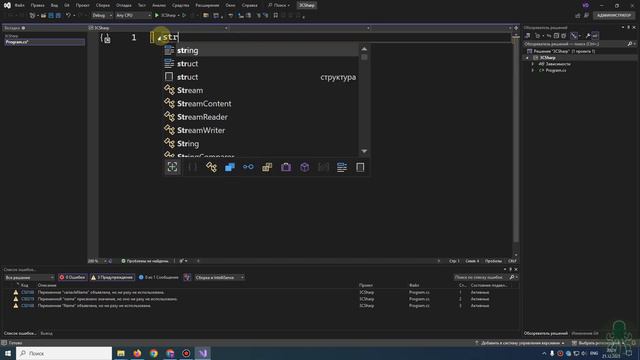Image resolution: width=640 pixels, height=360 pixels.
Task: Click the Undo toolbar icon
Action: pos(68,15)
